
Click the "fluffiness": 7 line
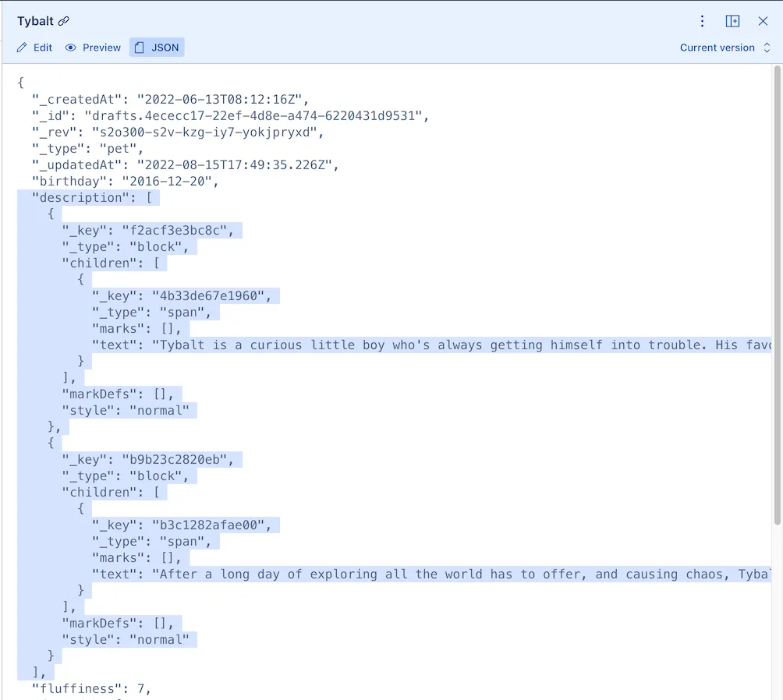[90, 688]
